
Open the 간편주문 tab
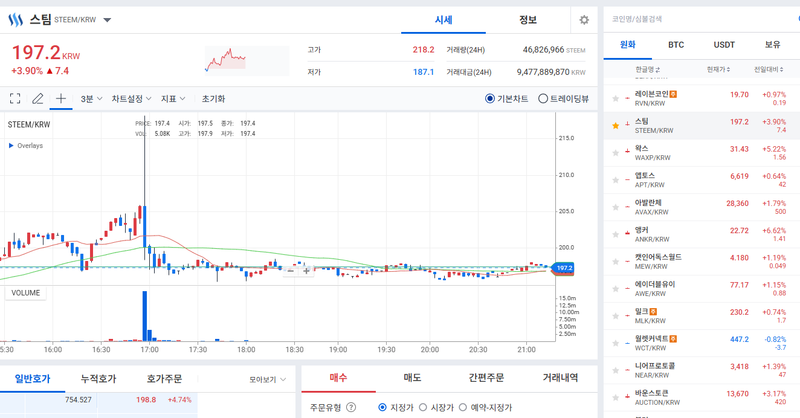point(486,378)
